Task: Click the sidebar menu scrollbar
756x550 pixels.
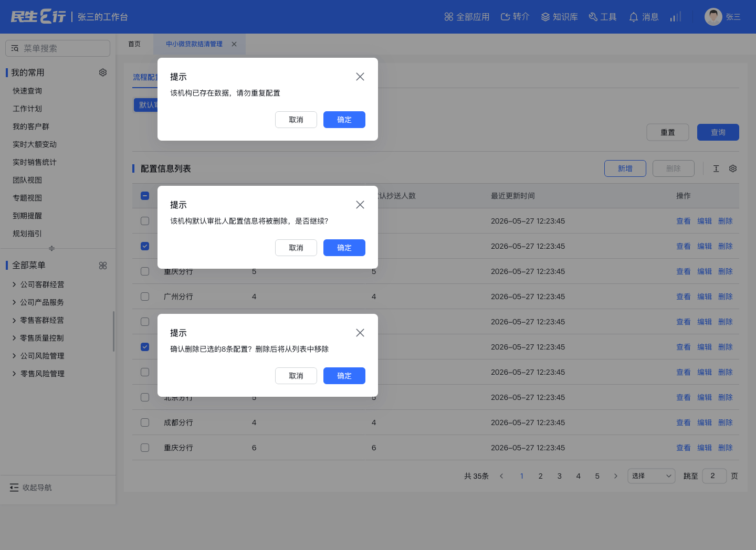Action: [113, 332]
